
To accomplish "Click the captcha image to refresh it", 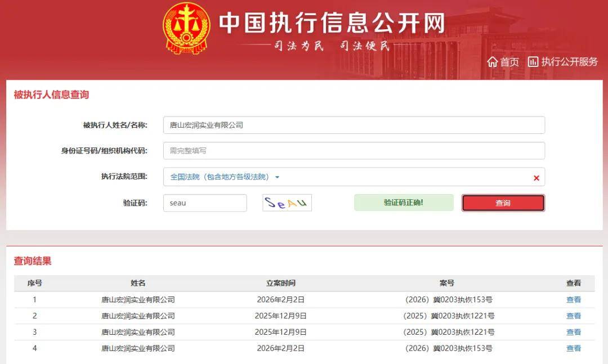I will pos(287,203).
